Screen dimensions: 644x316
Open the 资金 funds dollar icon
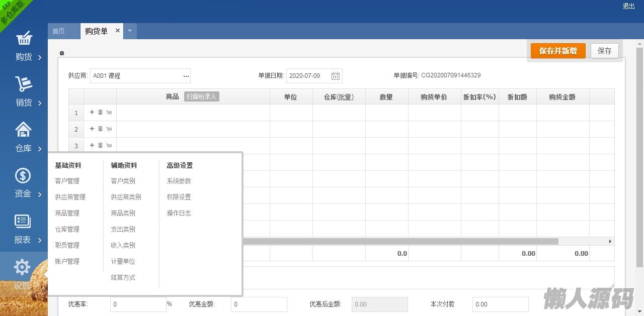pyautogui.click(x=24, y=176)
